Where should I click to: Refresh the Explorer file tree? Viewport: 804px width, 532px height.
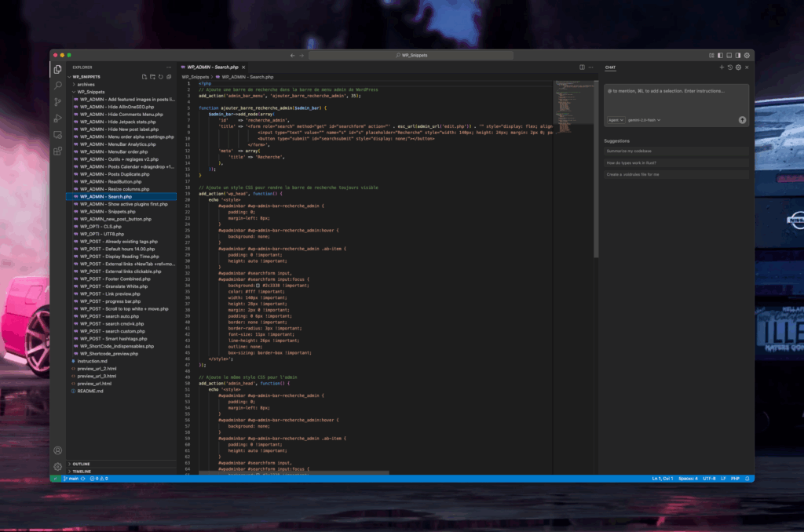pyautogui.click(x=160, y=77)
